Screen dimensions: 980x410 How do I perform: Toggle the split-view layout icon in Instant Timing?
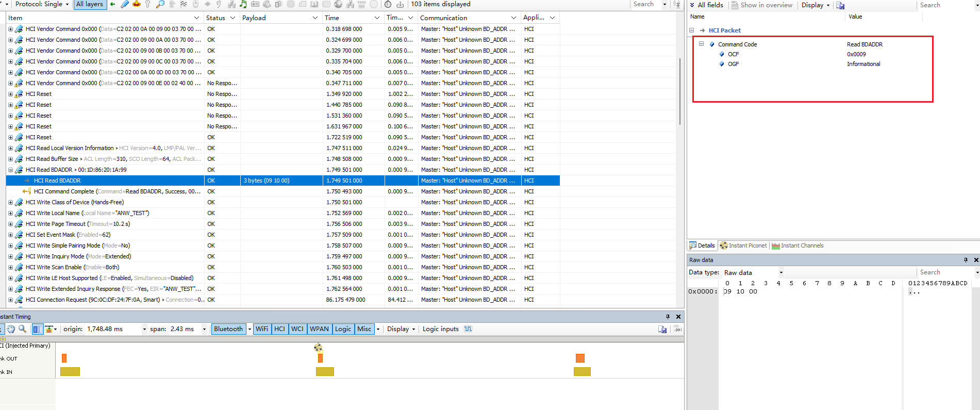[37, 329]
